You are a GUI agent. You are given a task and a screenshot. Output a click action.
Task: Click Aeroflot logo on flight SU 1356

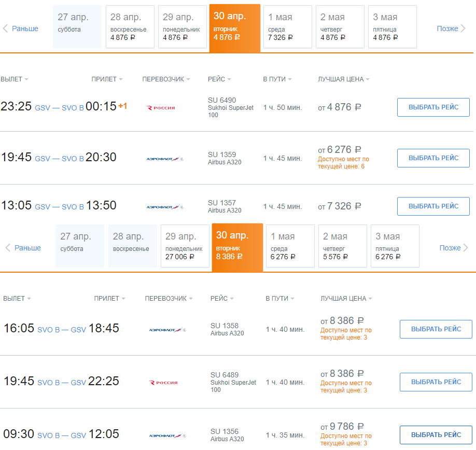[x=167, y=435]
